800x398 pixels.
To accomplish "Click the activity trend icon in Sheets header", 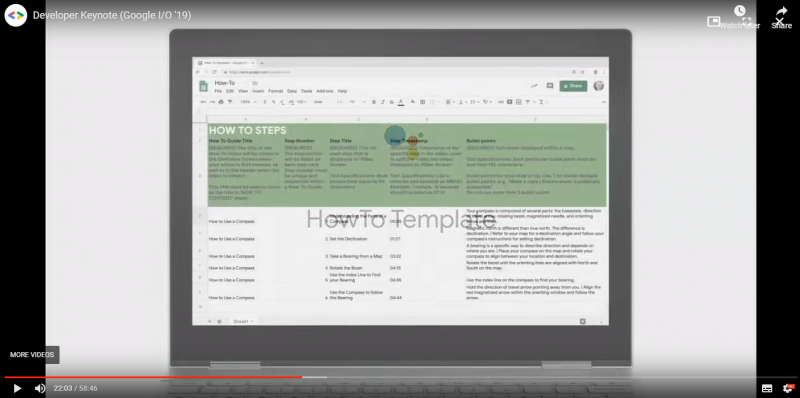I will coord(534,86).
